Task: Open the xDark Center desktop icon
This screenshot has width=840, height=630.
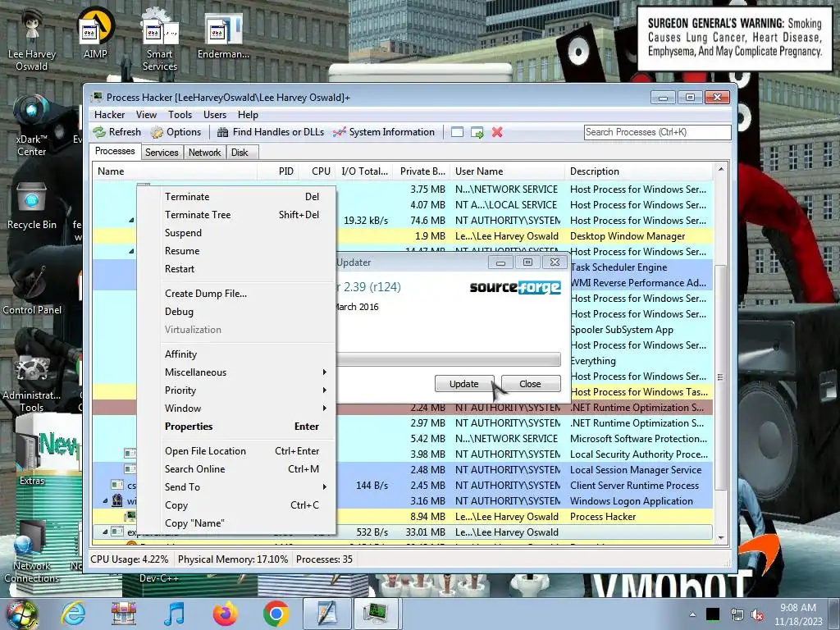Action: tap(32, 126)
